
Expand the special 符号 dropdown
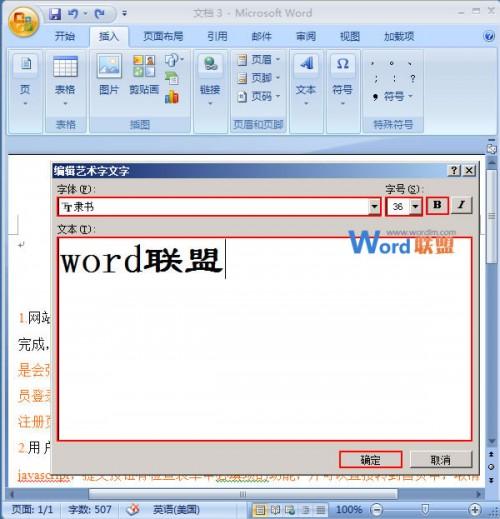pyautogui.click(x=393, y=97)
